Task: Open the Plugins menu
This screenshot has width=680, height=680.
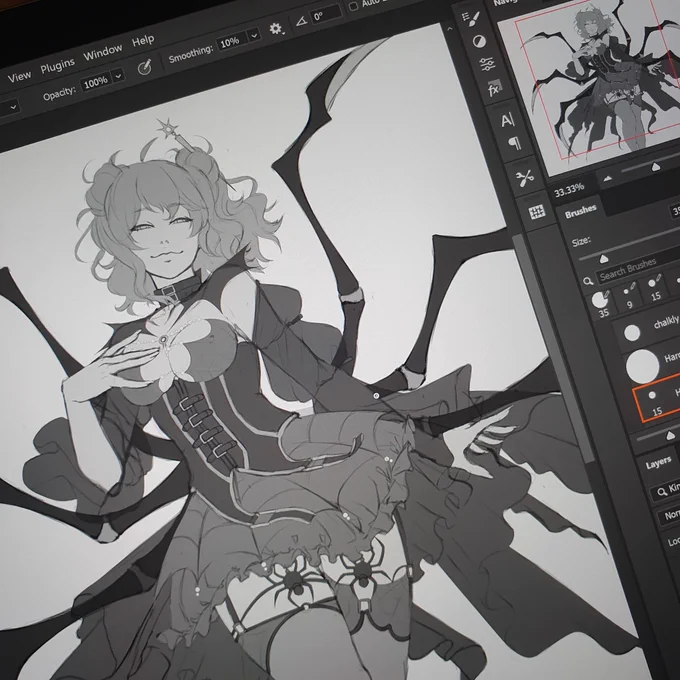Action: [58, 65]
